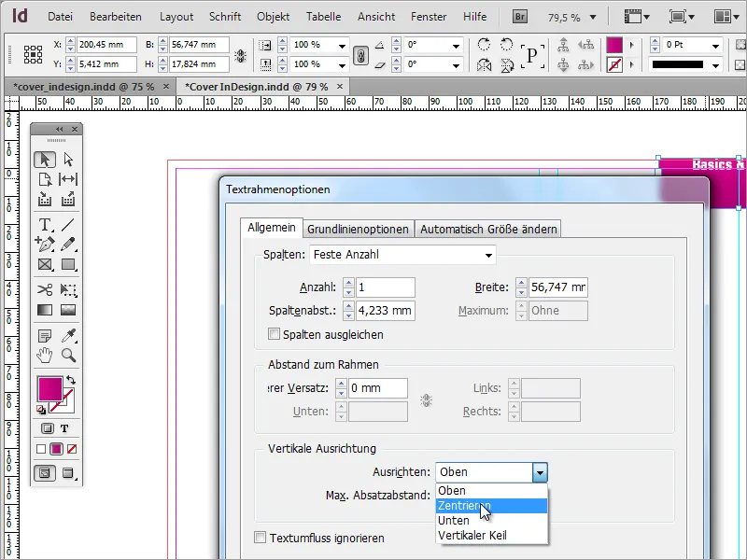This screenshot has width=747, height=560.
Task: Click the magenta fill swatch in tools panel
Action: (50, 388)
